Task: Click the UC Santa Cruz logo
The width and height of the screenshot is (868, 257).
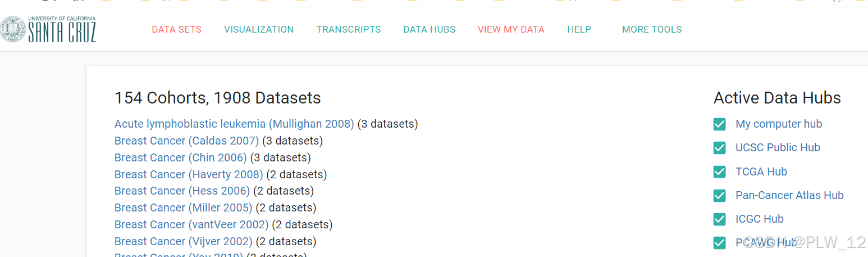Action: tap(48, 29)
